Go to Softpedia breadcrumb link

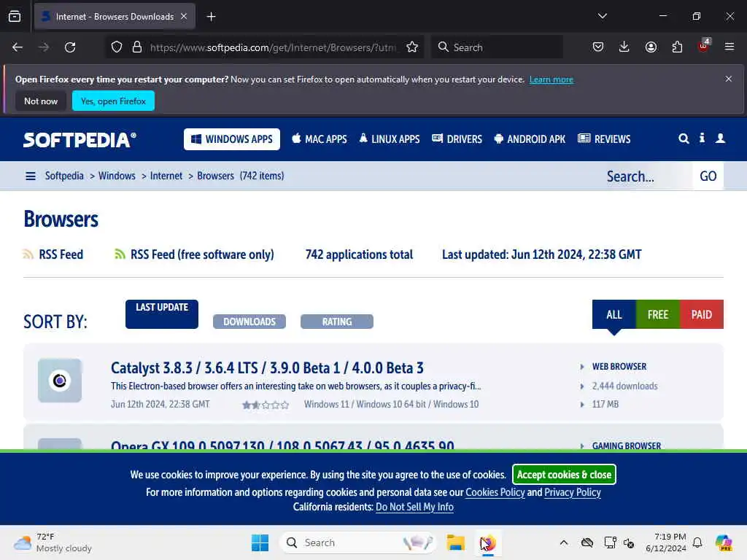coord(64,176)
